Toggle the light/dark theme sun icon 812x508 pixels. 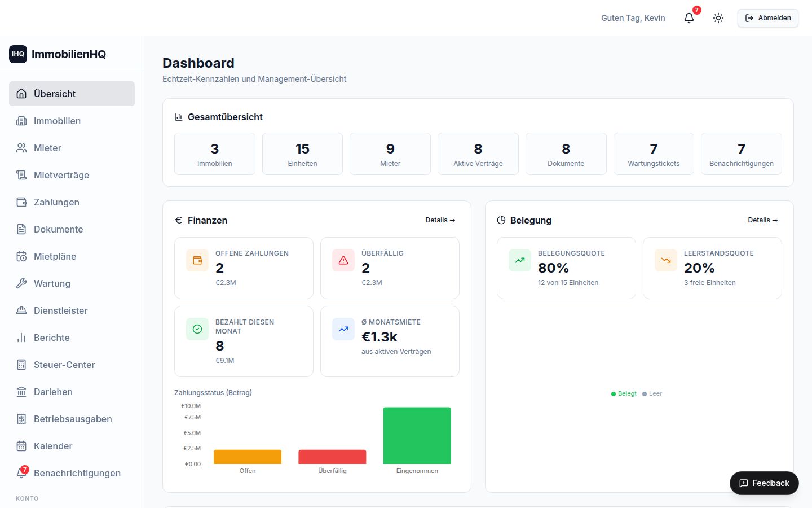point(718,18)
